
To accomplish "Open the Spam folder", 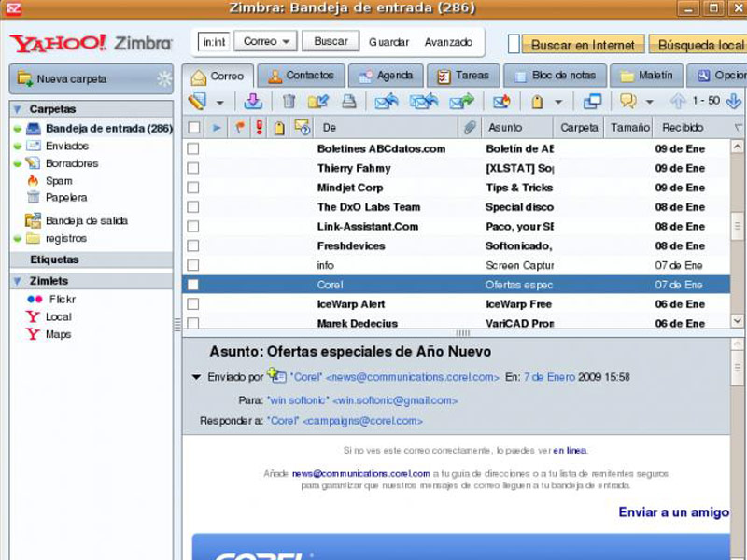I will coord(50,181).
